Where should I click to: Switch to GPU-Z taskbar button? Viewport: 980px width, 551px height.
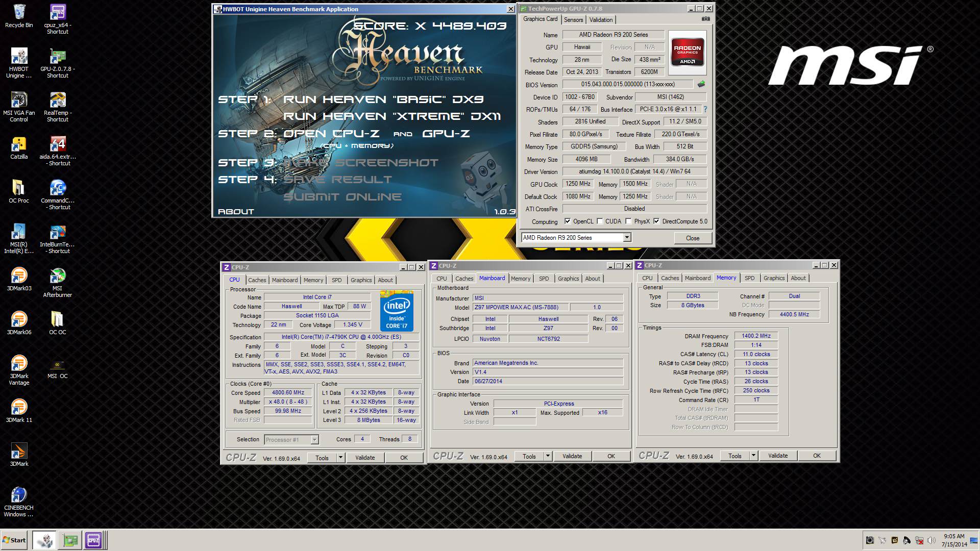(70, 540)
